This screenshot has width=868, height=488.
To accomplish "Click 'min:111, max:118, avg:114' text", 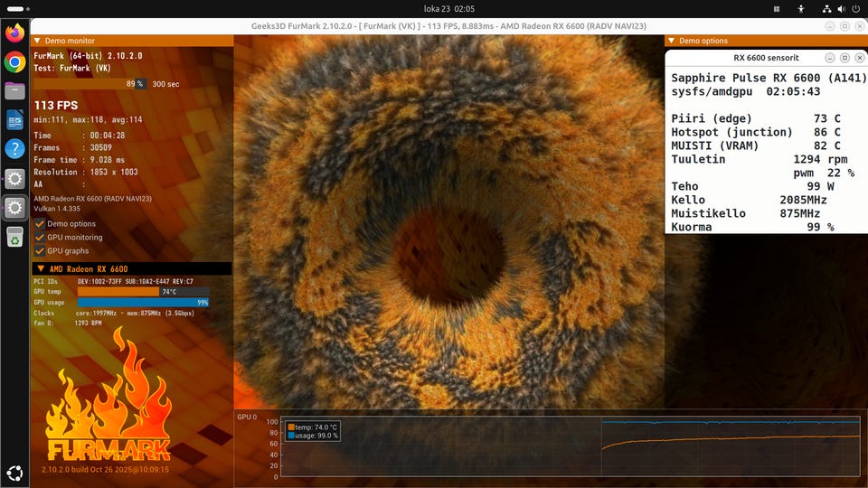I will [x=88, y=119].
